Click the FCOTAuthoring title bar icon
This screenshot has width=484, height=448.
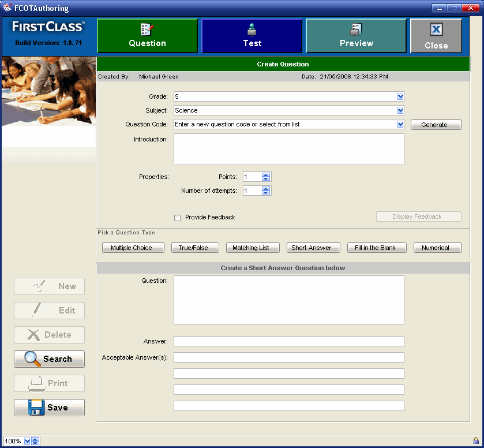click(7, 8)
